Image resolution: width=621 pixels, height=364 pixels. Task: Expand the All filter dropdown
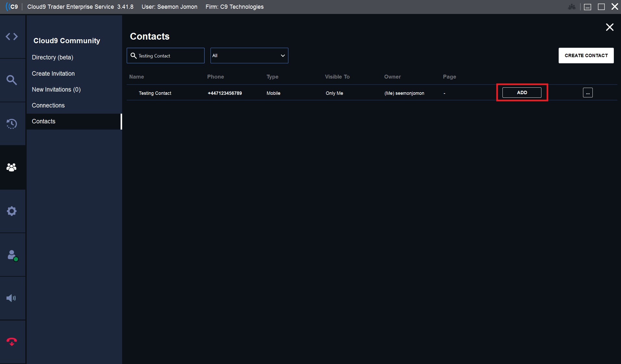[249, 56]
